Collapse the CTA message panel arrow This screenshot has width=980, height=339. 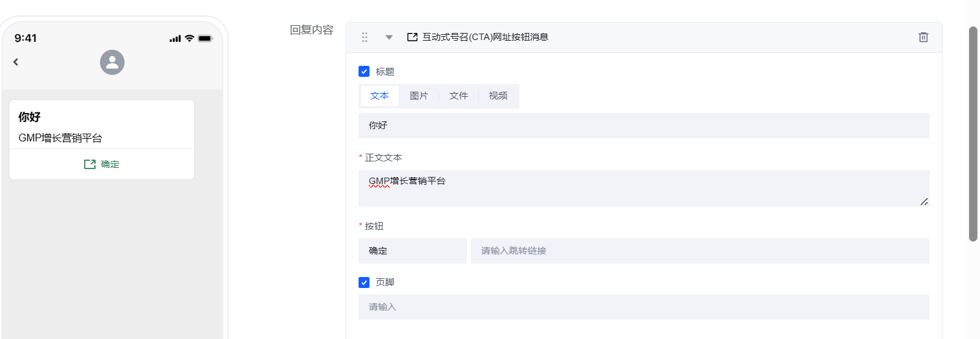(x=389, y=37)
